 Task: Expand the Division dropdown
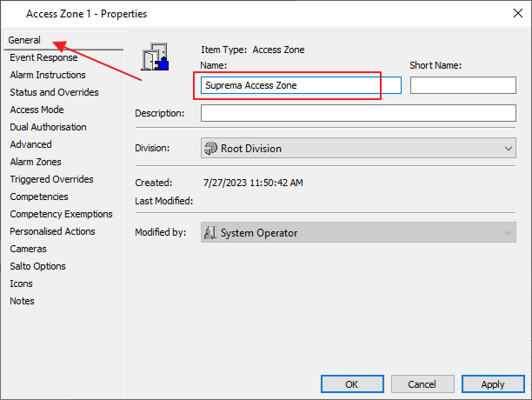[509, 149]
